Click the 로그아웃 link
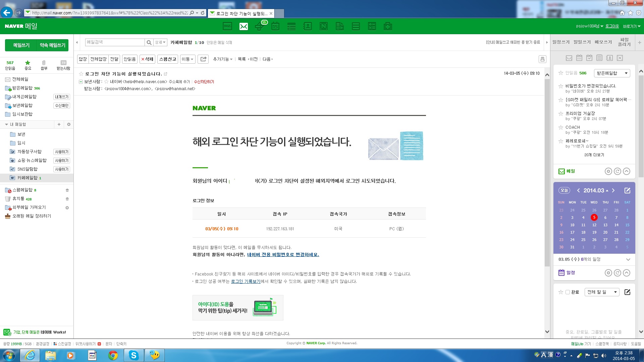Screen dimensions: 644x362 tap(612, 26)
